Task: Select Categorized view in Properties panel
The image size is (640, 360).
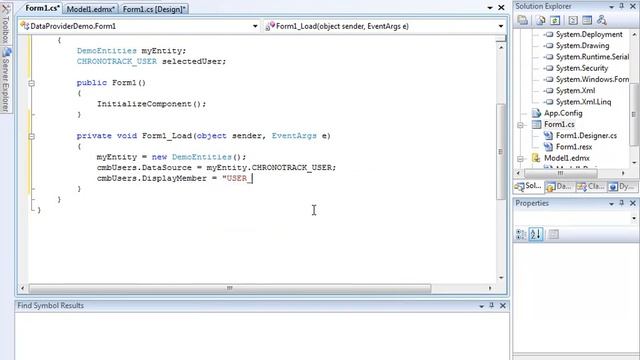Action: coord(521,234)
